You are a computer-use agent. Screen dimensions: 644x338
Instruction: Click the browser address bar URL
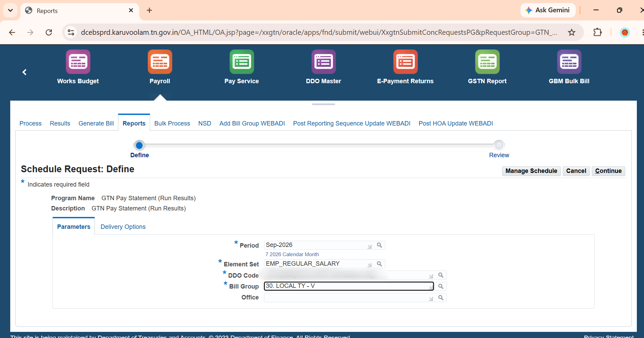pos(319,32)
